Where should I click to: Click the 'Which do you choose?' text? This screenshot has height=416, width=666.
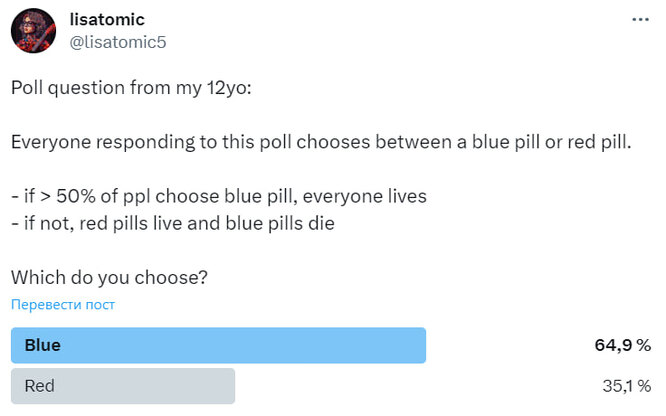click(x=110, y=277)
